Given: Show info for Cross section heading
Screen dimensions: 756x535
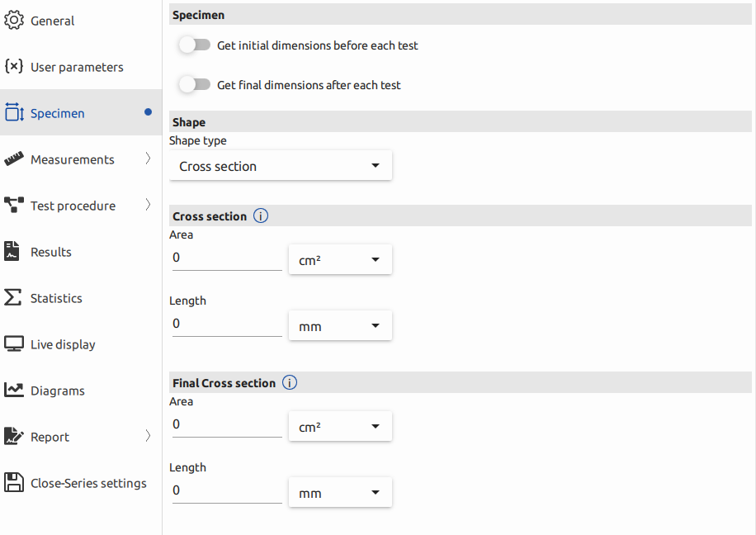Looking at the screenshot, I should coord(261,216).
